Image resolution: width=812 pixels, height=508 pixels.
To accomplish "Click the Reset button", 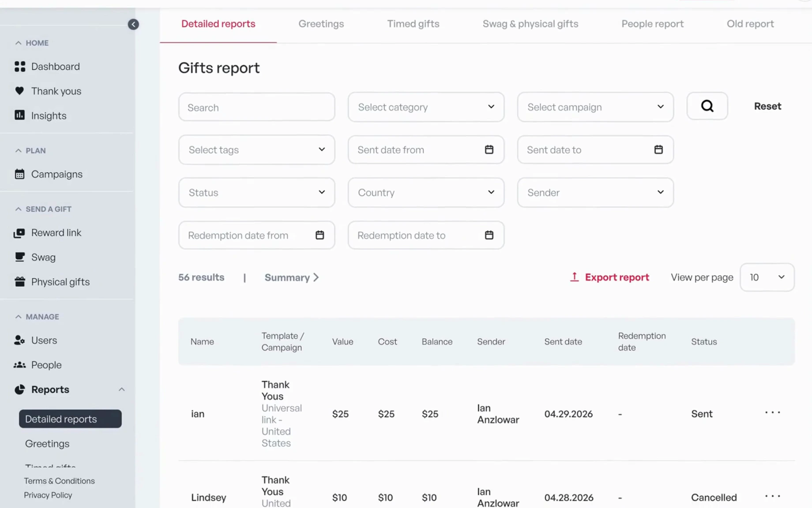I will [767, 106].
